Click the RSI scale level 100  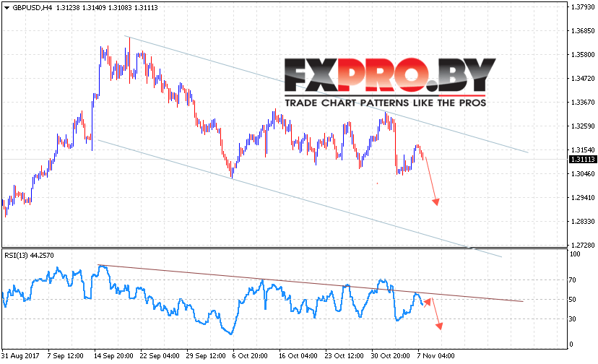[574, 254]
